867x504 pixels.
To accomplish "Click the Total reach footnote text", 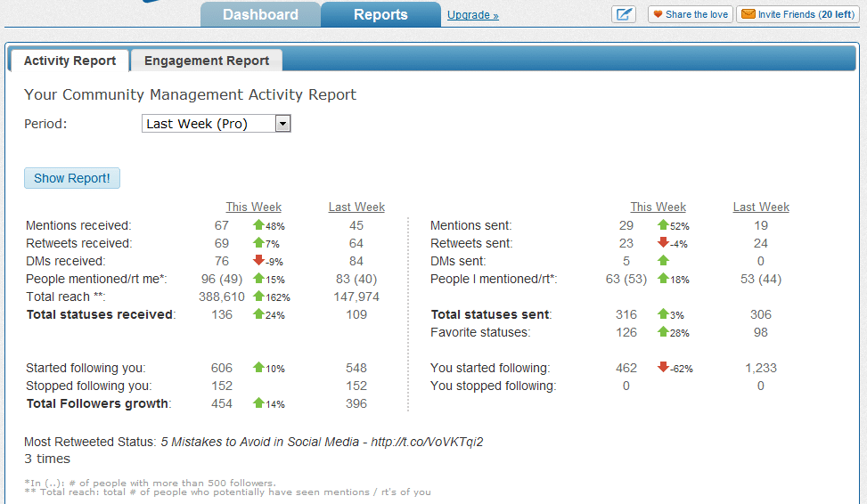I will pyautogui.click(x=228, y=492).
